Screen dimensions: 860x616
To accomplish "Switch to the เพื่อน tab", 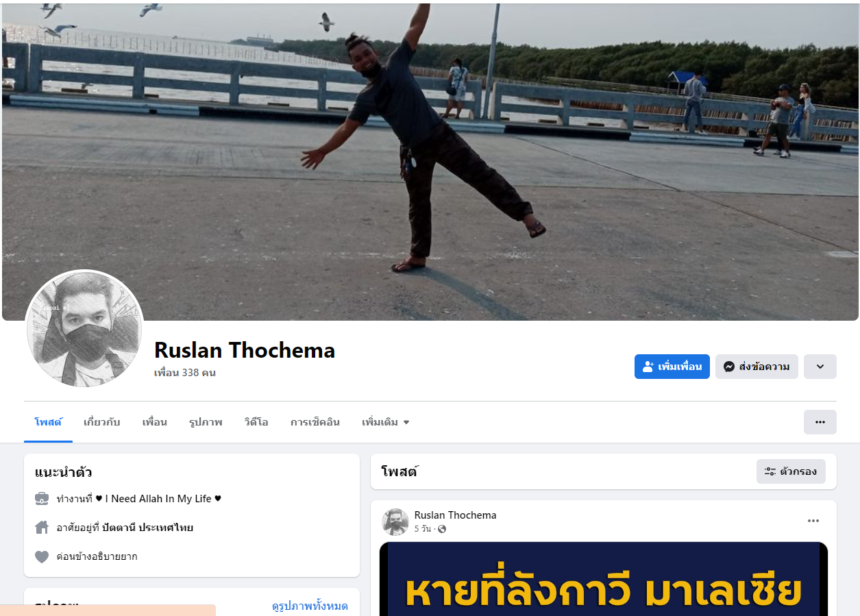I will pos(154,422).
